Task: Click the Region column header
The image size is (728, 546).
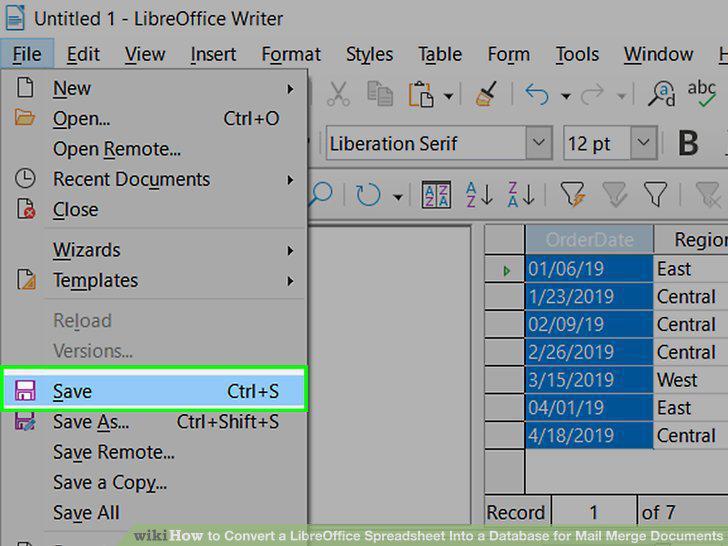Action: (691, 240)
